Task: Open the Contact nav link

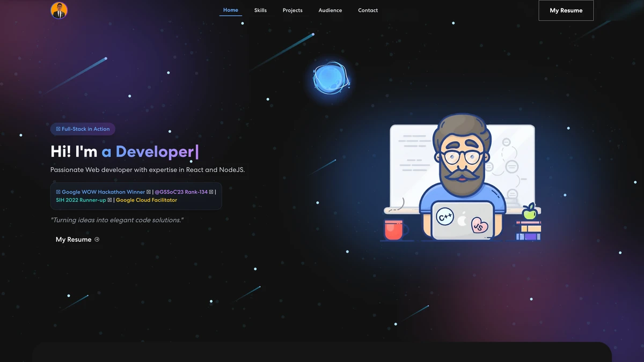Action: 368,10
